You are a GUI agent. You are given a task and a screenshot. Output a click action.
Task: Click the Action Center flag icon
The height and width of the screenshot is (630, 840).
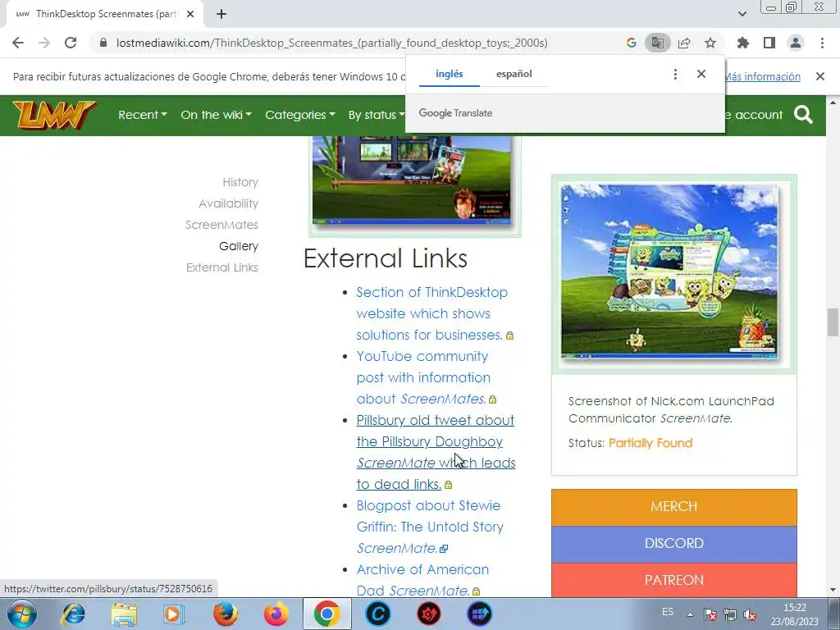[710, 614]
